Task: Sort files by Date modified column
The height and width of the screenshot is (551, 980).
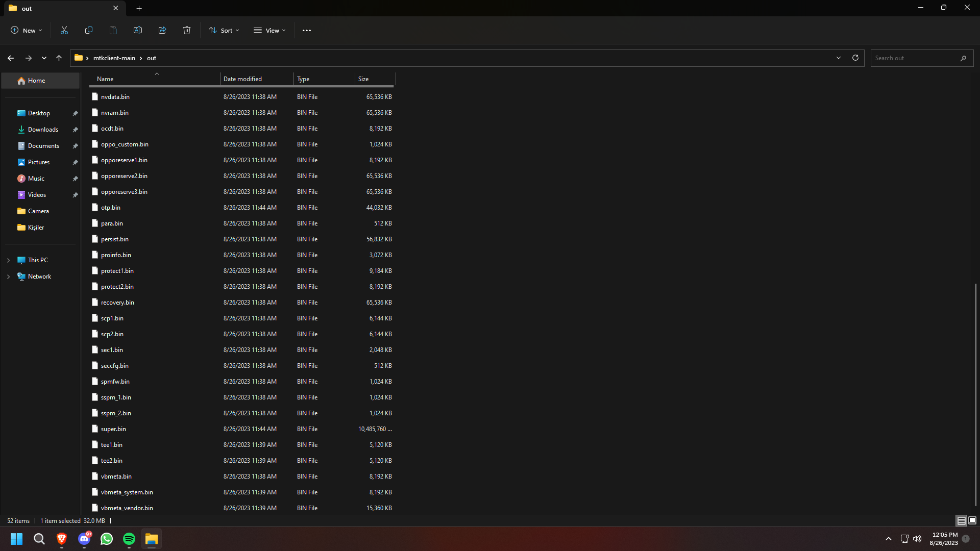Action: (x=243, y=79)
